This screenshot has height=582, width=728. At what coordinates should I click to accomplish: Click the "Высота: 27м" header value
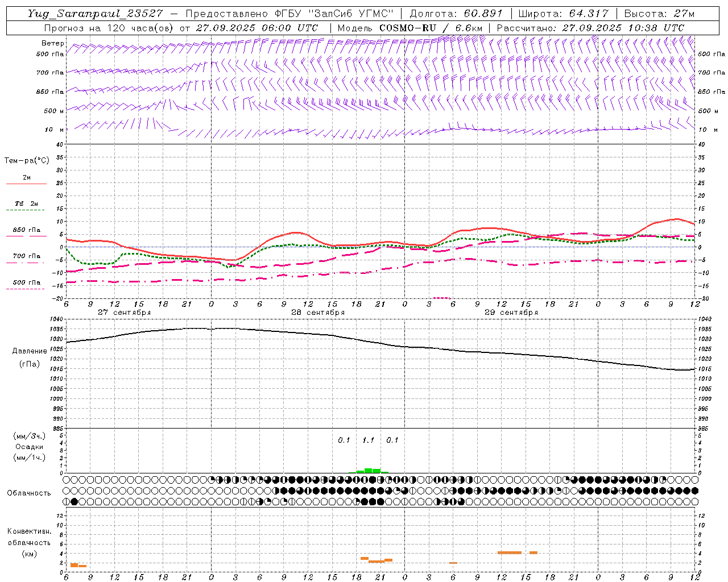click(659, 14)
